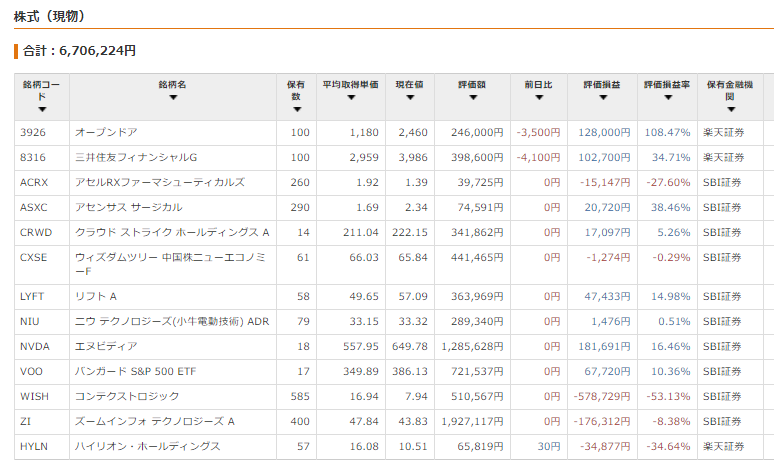Click day change -4,100円 value

539,158
